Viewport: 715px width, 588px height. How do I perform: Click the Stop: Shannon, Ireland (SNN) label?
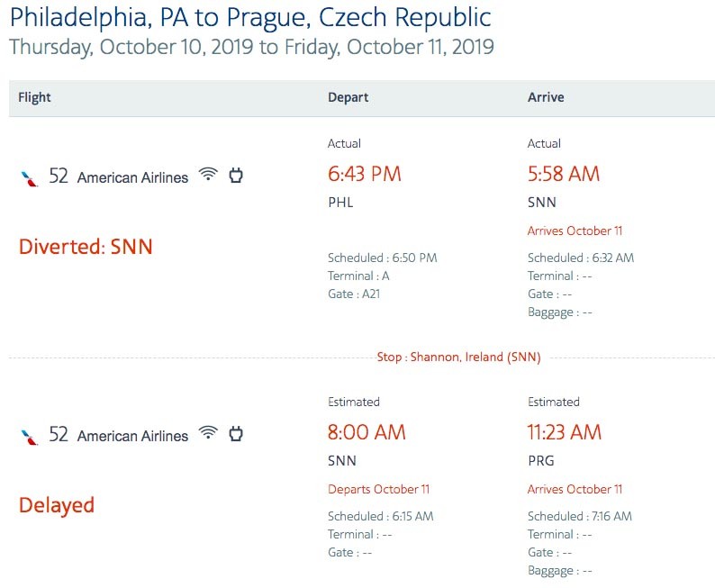pyautogui.click(x=458, y=357)
